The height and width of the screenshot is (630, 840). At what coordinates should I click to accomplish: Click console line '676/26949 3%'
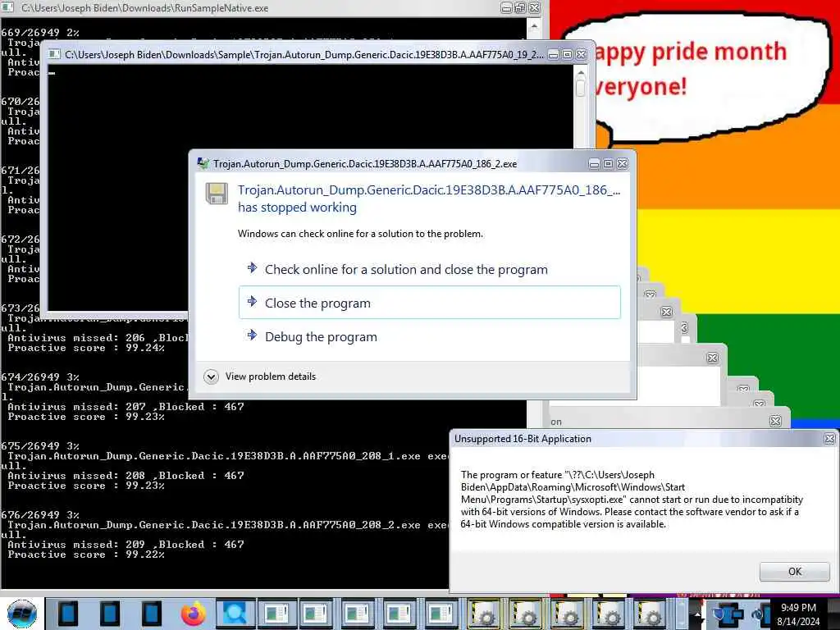click(40, 515)
